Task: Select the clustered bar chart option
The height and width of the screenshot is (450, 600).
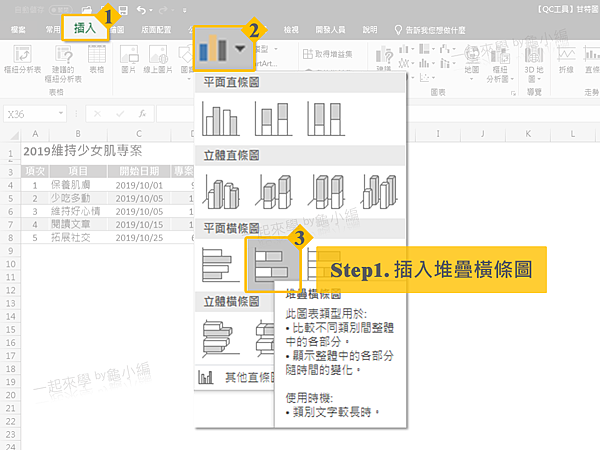Action: [220, 264]
